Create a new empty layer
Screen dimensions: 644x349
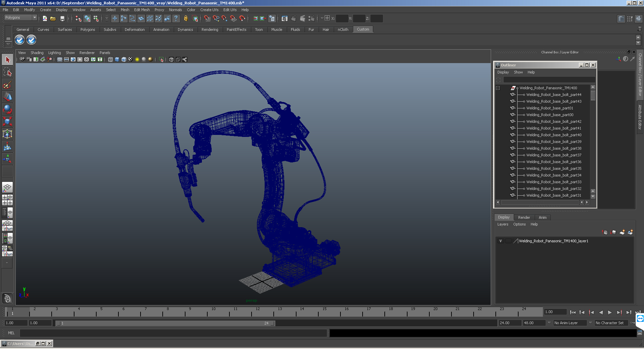[x=622, y=232]
